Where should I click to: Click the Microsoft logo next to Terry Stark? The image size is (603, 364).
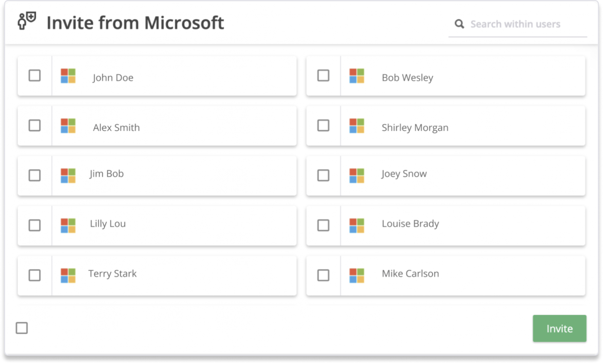pyautogui.click(x=68, y=275)
